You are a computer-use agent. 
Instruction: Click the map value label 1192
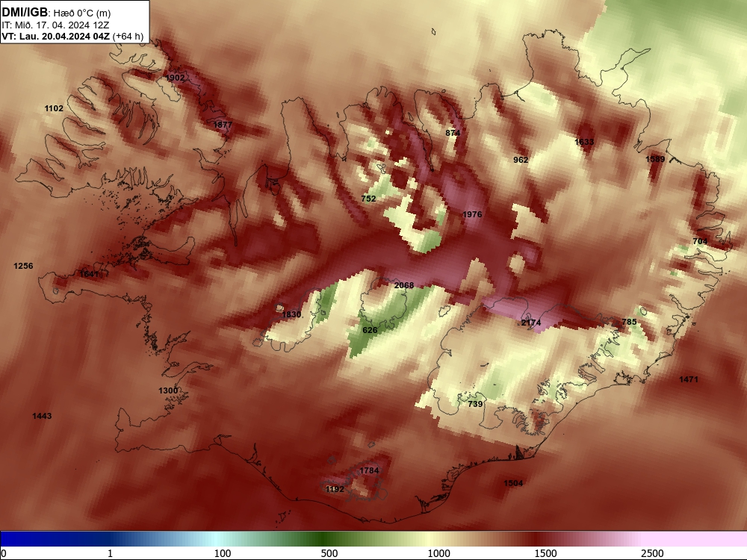(x=335, y=489)
